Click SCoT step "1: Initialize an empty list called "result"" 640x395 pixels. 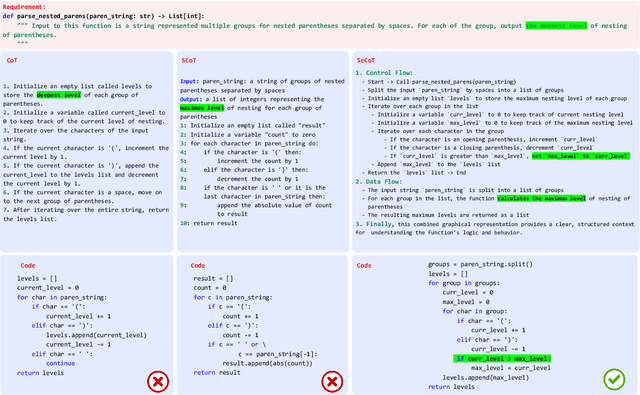(253, 125)
